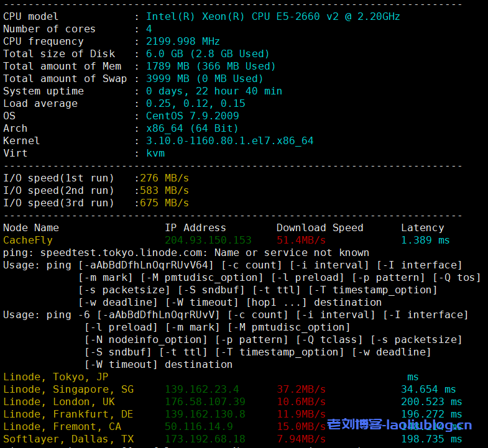Click Linode, Fremont, CA node name

coord(62,427)
